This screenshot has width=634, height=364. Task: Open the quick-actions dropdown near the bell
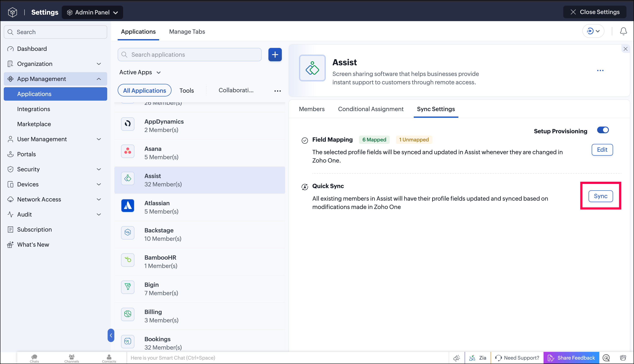pyautogui.click(x=593, y=31)
